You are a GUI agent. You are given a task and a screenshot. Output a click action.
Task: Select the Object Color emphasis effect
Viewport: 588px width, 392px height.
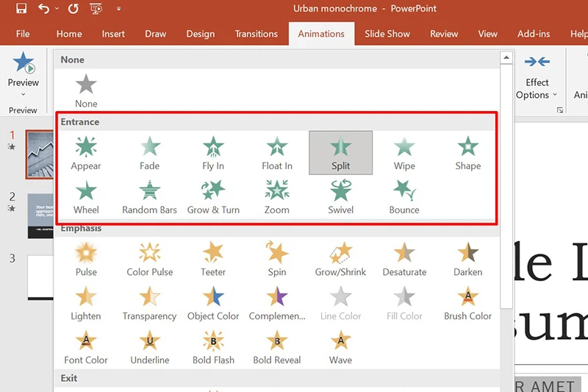tap(213, 303)
